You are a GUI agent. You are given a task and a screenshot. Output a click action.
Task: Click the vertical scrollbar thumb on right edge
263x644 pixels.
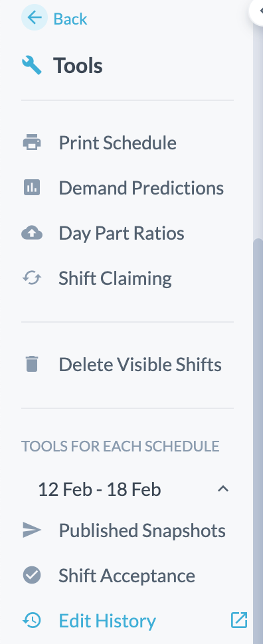(258, 441)
